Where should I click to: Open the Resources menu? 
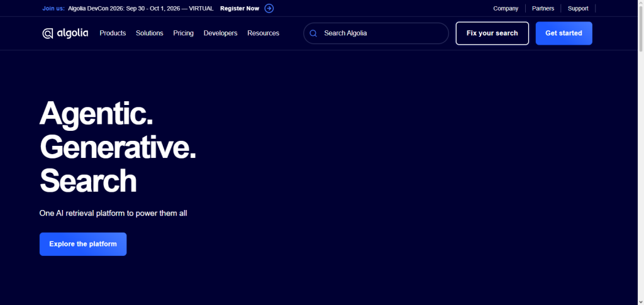[264, 33]
